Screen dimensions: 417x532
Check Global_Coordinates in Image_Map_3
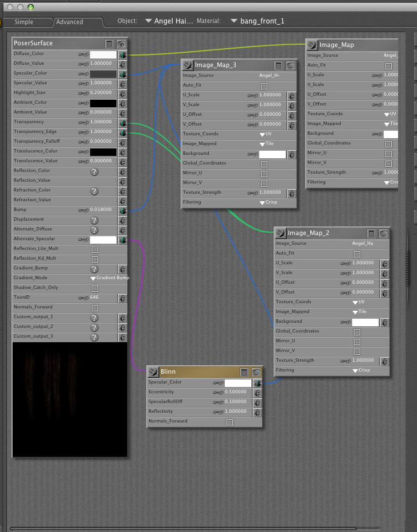pos(264,164)
